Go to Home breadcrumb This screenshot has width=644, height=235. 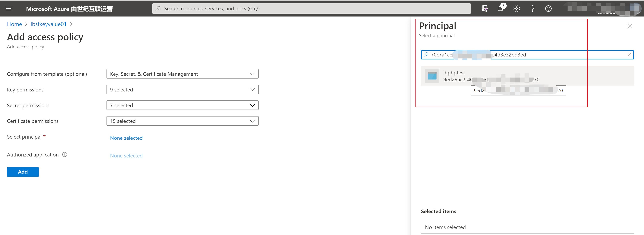click(x=14, y=24)
